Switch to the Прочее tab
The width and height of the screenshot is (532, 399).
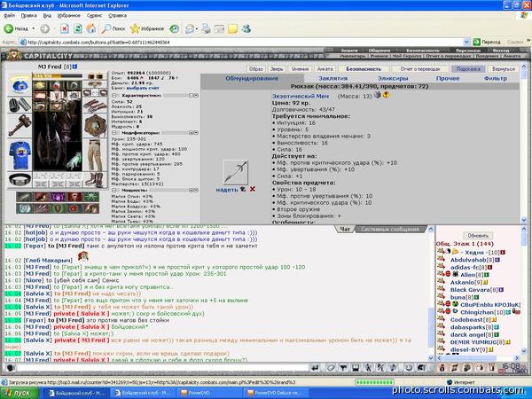point(448,78)
